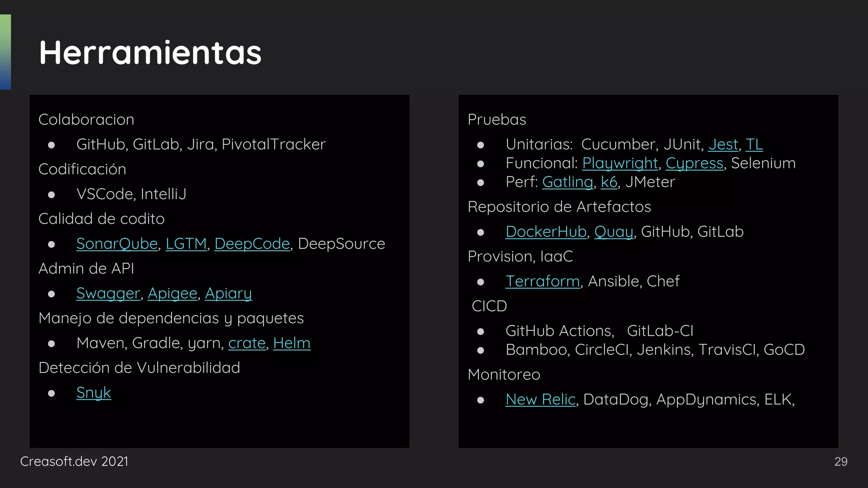Click Detección de Vulnerabilidad heading
The width and height of the screenshot is (868, 488).
click(139, 368)
